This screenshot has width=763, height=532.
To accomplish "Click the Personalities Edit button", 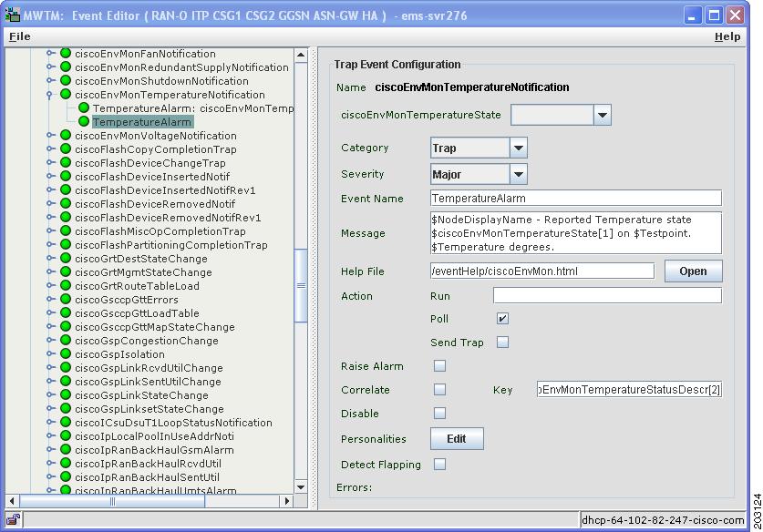I will tap(457, 439).
